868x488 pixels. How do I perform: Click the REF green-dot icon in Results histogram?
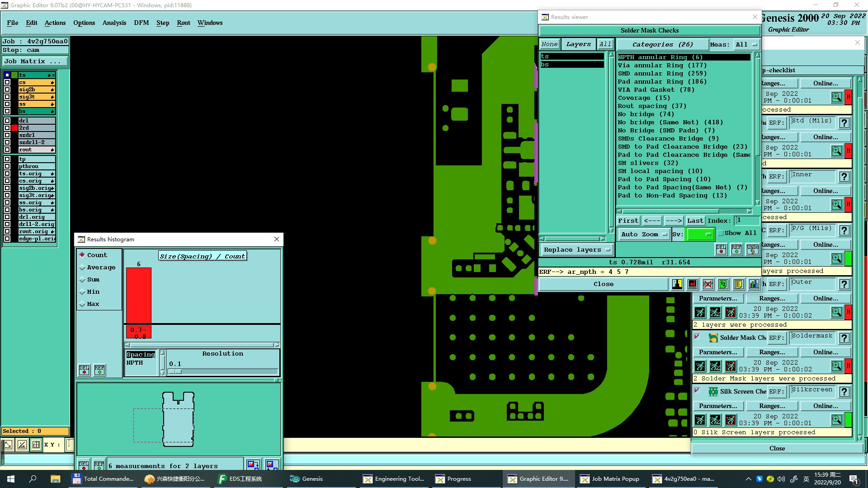pos(99,370)
